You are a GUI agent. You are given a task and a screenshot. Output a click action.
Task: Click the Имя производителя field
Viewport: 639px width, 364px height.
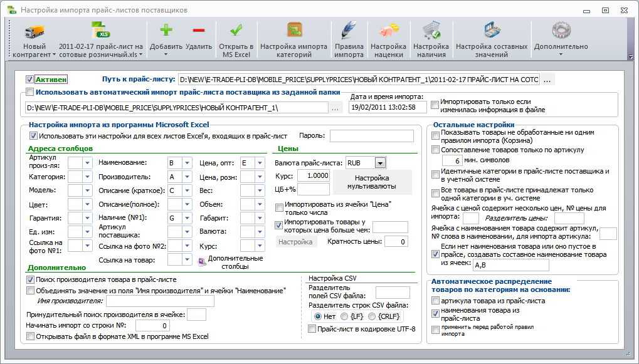click(160, 301)
